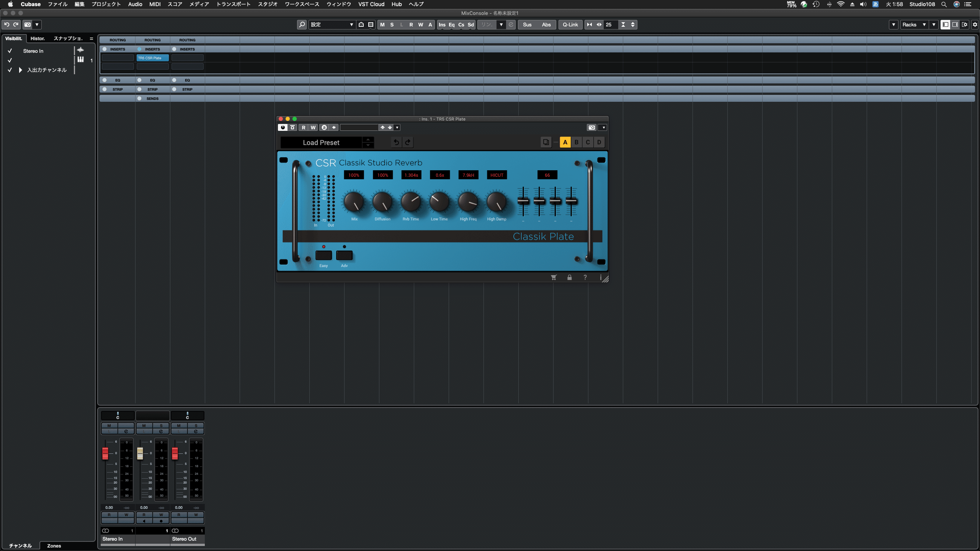980x551 pixels.
Task: Open the channel search magnifier in MixConsole toolbar
Action: [x=302, y=24]
